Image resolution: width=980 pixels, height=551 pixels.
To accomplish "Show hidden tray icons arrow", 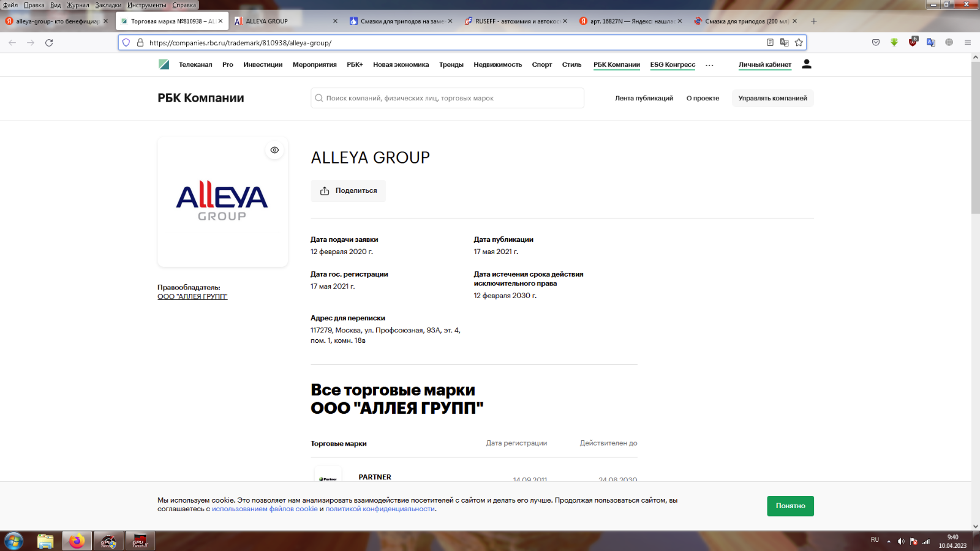I will tap(889, 541).
